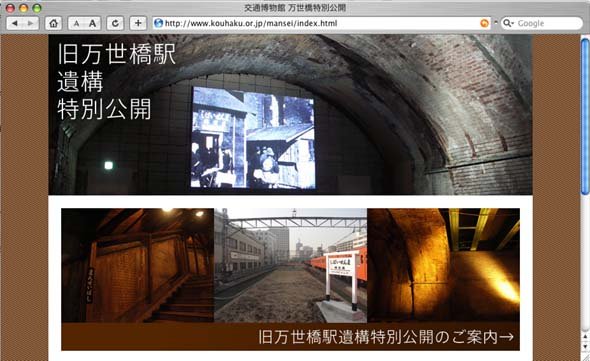Click the globe site icon beside URL
Image resolution: width=590 pixels, height=361 pixels.
158,23
